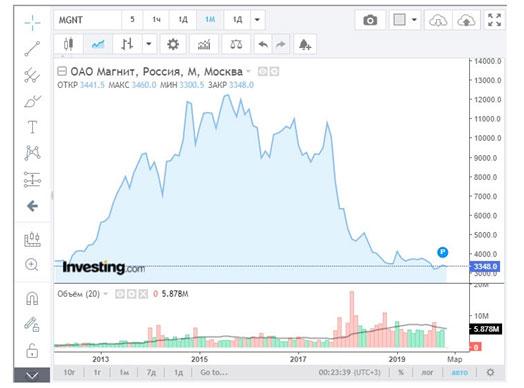Viewport: 524px width, 388px height.
Task: Toggle percentage % scale
Action: (x=401, y=372)
